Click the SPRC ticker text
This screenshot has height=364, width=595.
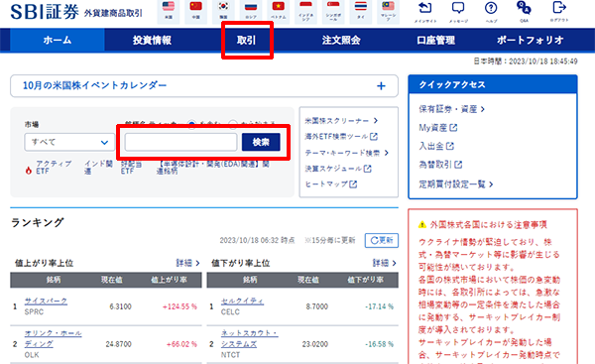click(x=34, y=312)
